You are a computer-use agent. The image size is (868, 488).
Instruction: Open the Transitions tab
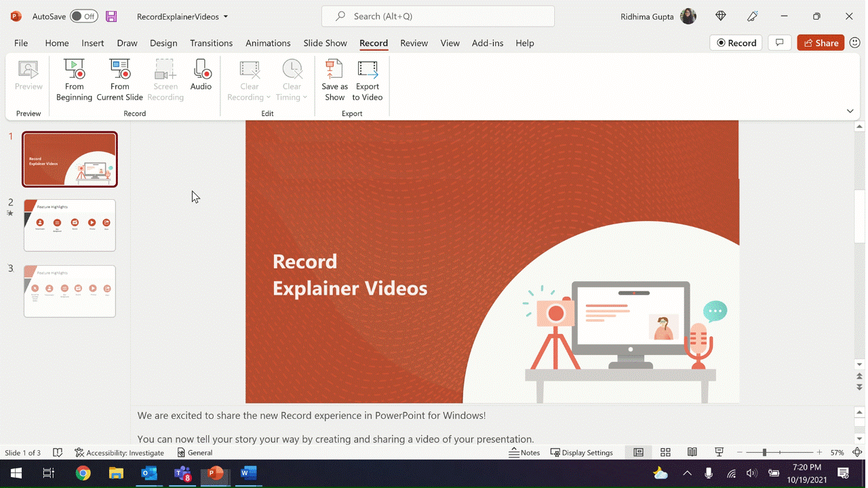pos(211,43)
